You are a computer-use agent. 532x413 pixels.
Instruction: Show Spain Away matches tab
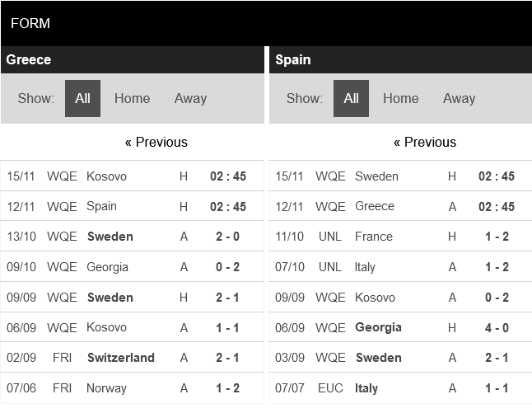[459, 98]
